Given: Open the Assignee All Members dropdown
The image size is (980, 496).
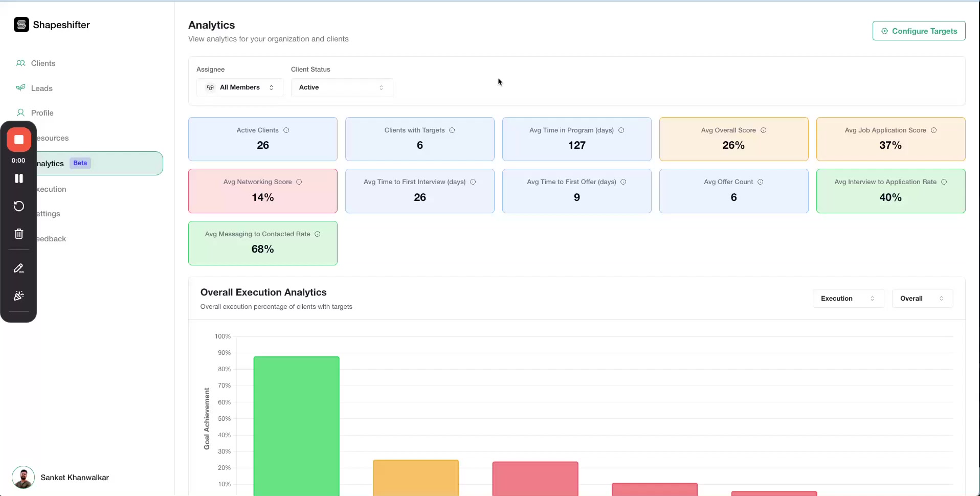Looking at the screenshot, I should pyautogui.click(x=239, y=87).
